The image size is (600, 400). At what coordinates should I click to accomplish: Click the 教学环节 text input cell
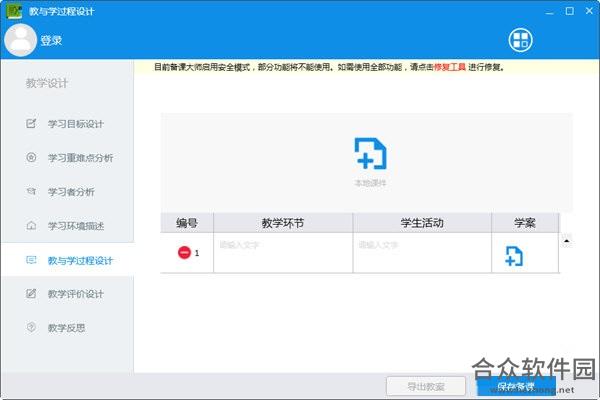pyautogui.click(x=283, y=253)
